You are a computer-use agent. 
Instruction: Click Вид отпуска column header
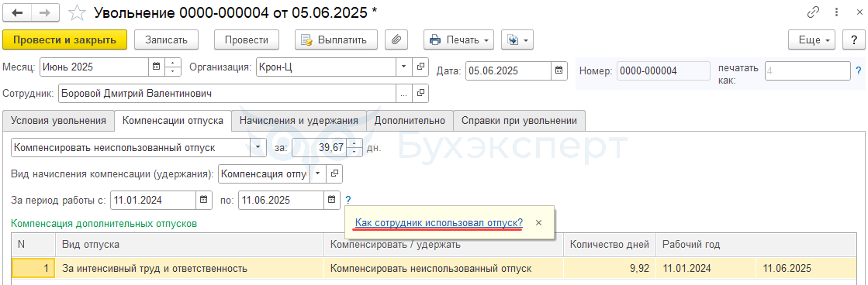coord(189,244)
